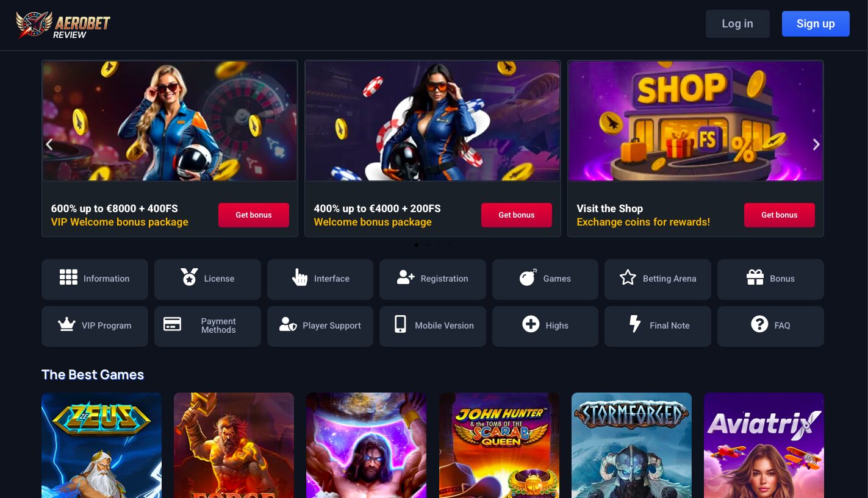Open the License medal icon

click(x=189, y=277)
